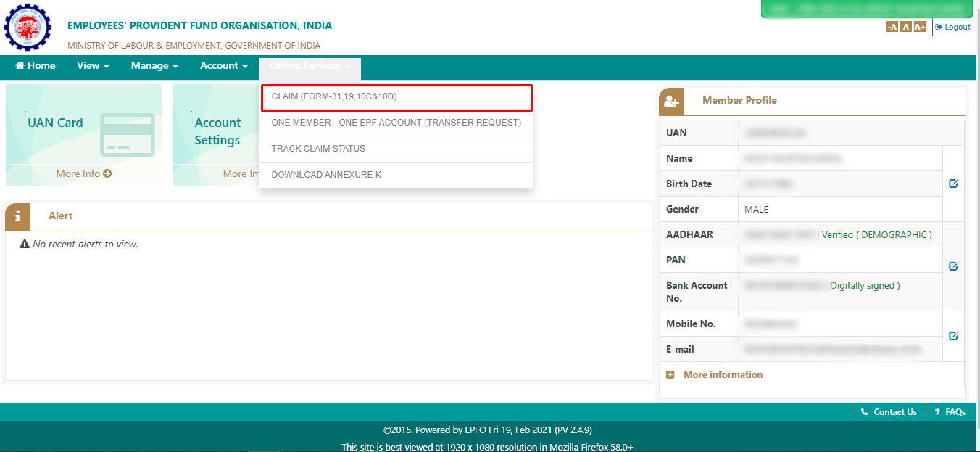Click the Bank Account No. label

[697, 292]
